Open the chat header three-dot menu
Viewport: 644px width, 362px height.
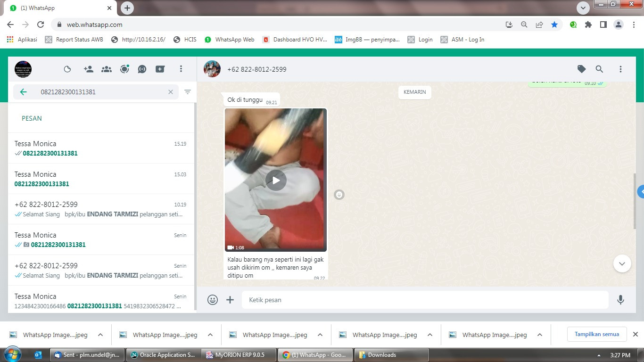[x=620, y=69]
